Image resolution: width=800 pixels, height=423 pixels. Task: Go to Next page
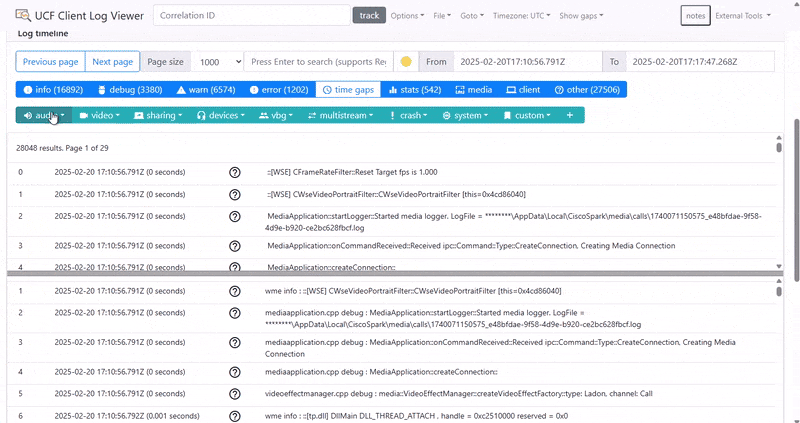[113, 62]
